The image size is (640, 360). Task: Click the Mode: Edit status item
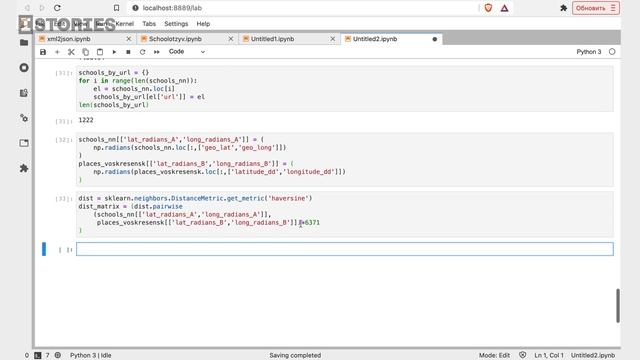[x=494, y=356]
